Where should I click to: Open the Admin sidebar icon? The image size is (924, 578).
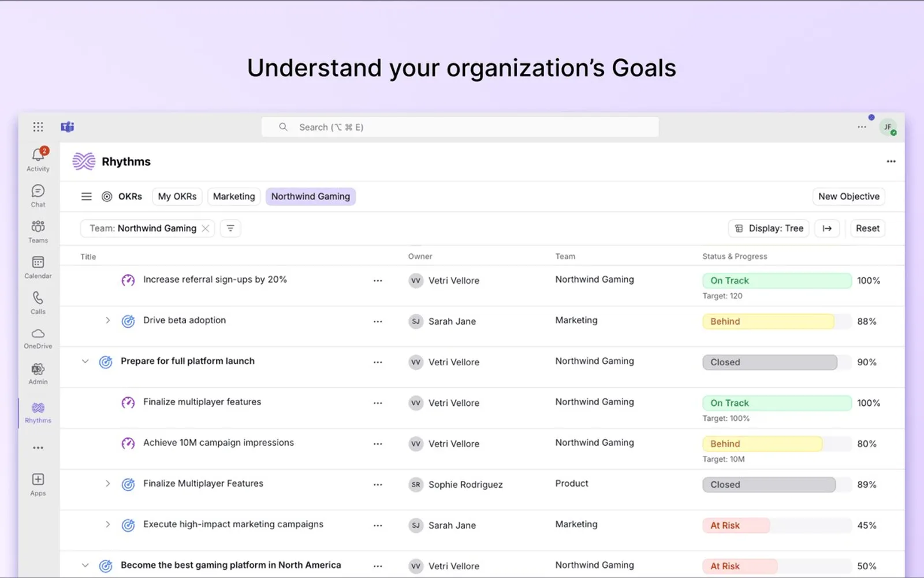click(x=38, y=373)
